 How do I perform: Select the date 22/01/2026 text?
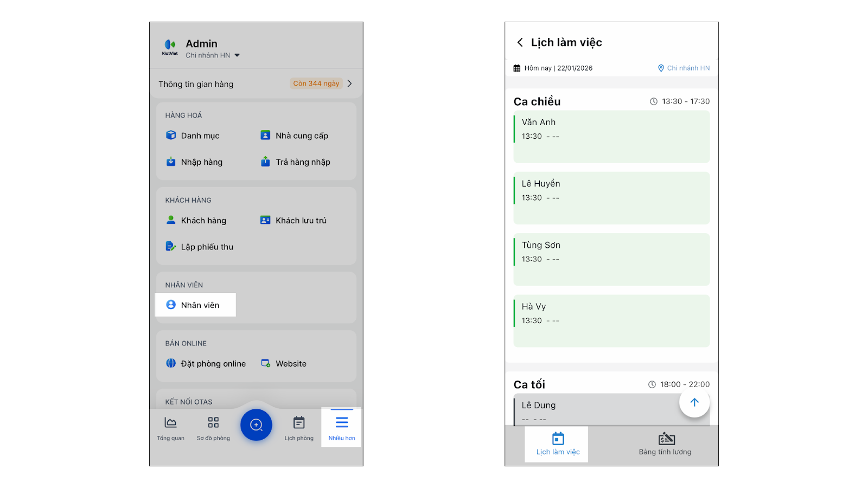click(575, 68)
